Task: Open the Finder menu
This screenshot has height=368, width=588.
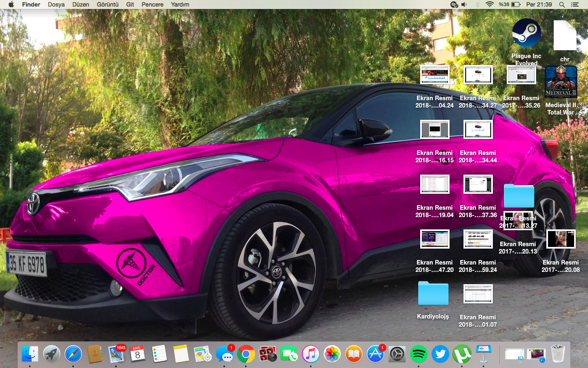Action: click(31, 4)
